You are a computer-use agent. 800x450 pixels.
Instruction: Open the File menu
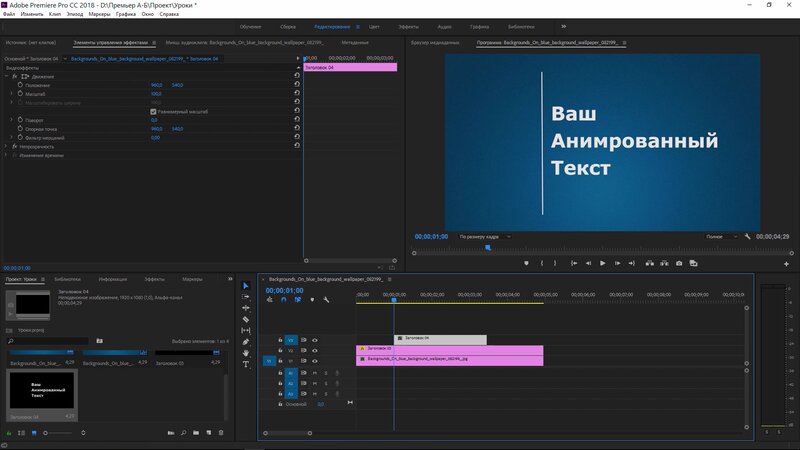tap(9, 14)
